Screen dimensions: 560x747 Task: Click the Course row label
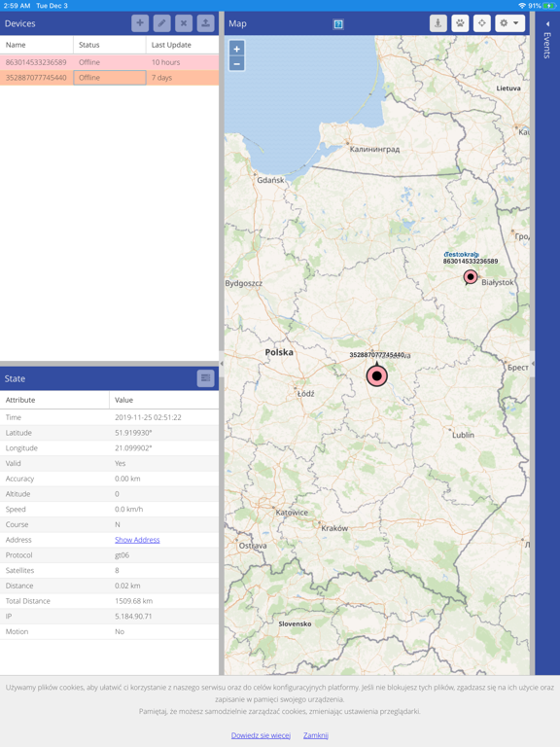[x=17, y=524]
